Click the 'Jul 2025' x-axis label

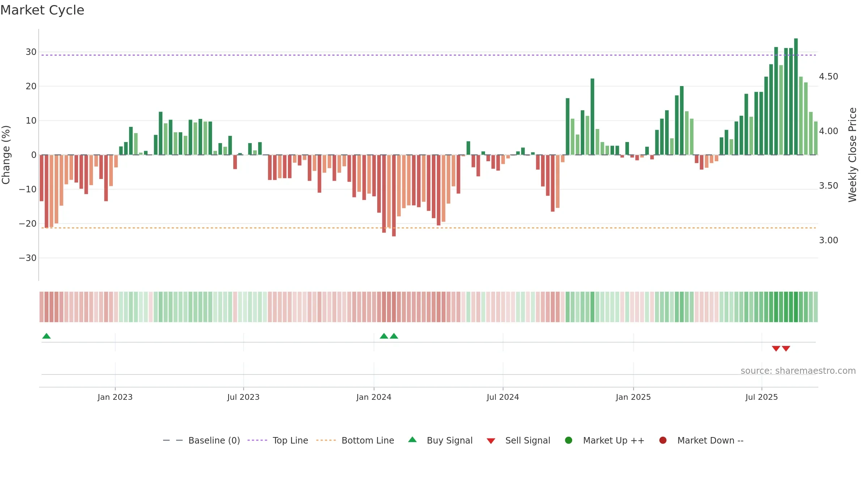(x=761, y=397)
